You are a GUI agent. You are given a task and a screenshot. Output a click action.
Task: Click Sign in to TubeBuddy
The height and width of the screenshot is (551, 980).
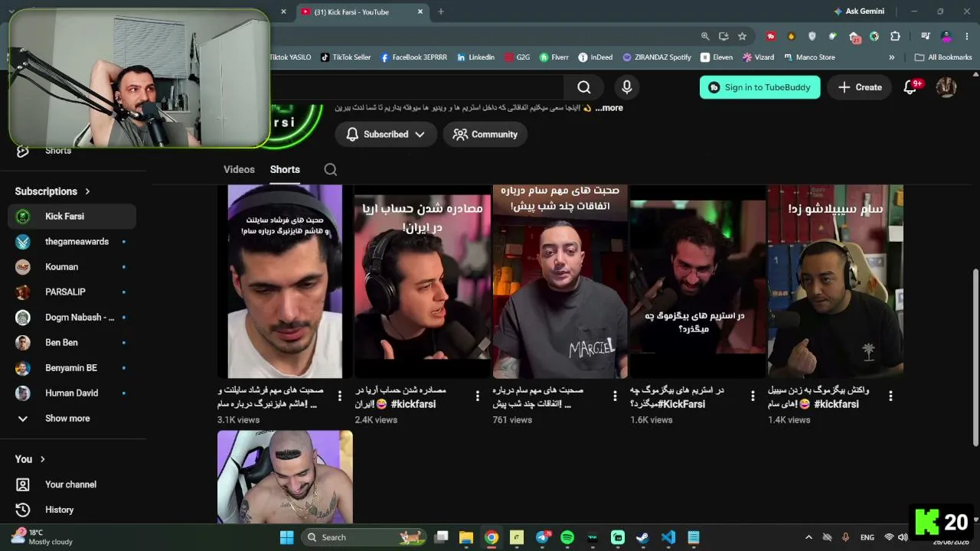tap(760, 87)
